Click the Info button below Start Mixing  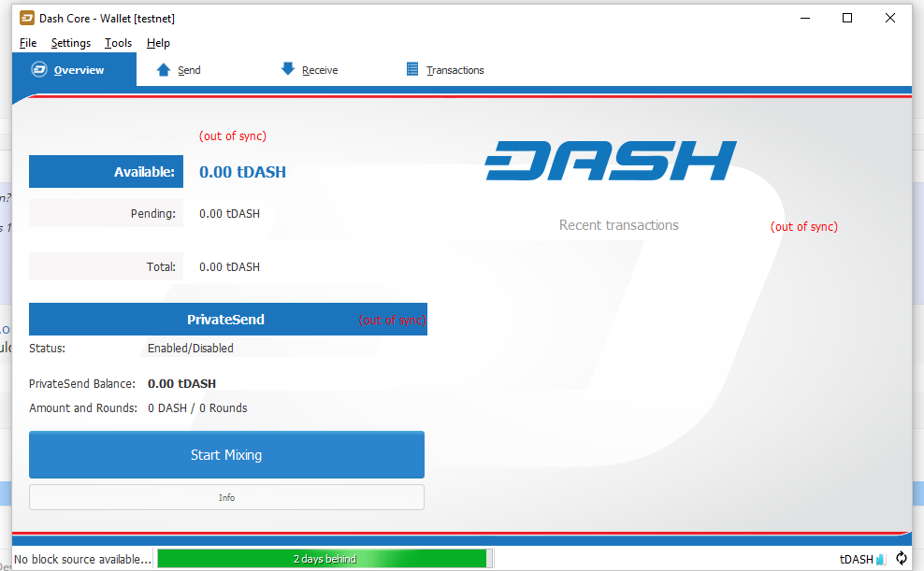(226, 497)
